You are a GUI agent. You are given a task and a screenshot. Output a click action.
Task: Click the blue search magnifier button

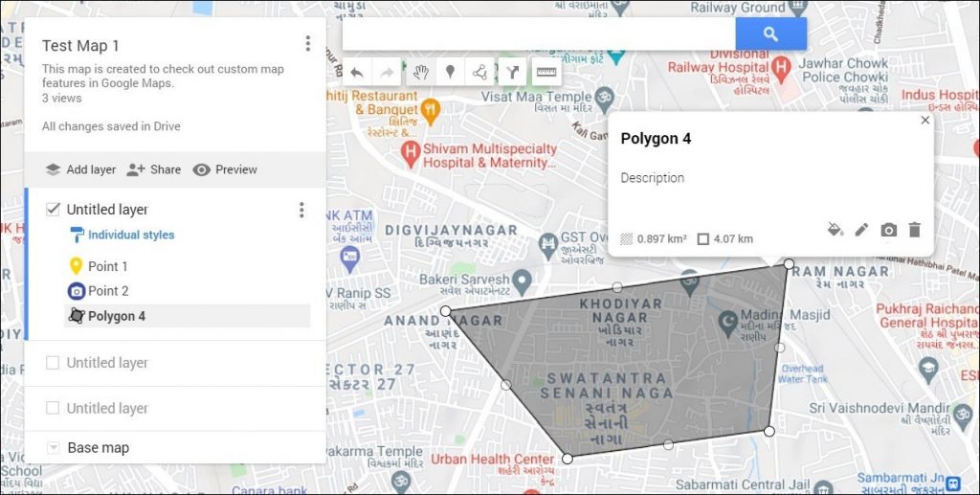click(x=770, y=34)
